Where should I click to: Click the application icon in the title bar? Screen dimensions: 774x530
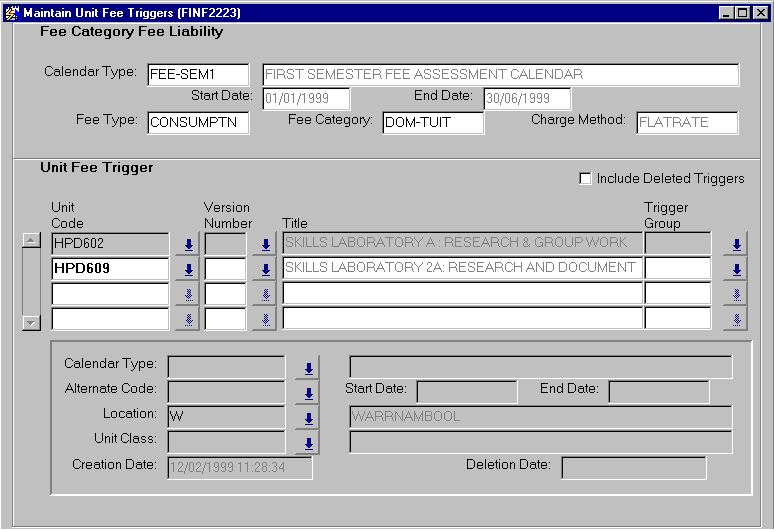(12, 12)
